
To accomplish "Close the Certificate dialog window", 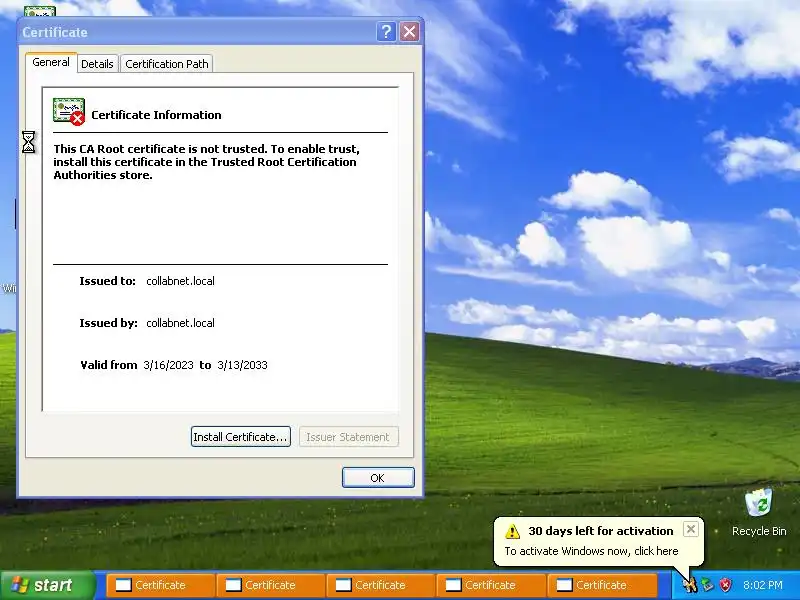I will point(409,32).
